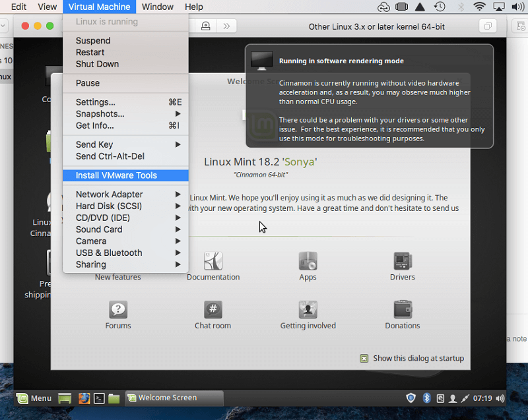528x420 pixels.
Task: Launch Firefox from the Mint panel
Action: (84, 398)
